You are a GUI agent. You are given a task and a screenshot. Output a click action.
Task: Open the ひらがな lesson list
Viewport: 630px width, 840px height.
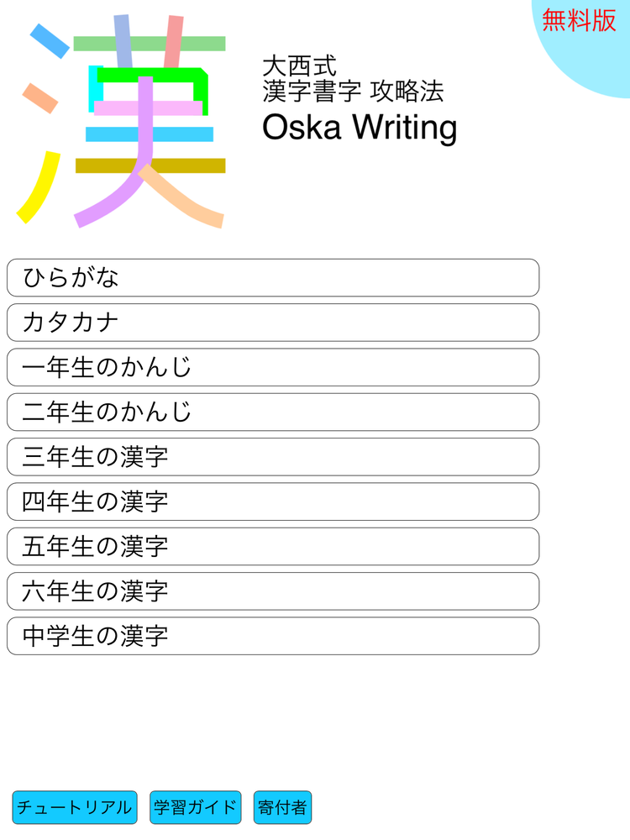pyautogui.click(x=273, y=277)
